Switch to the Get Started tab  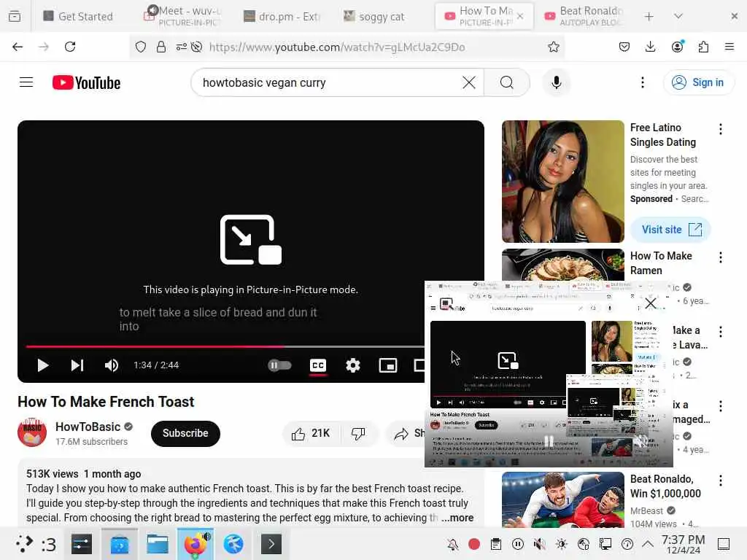point(78,16)
